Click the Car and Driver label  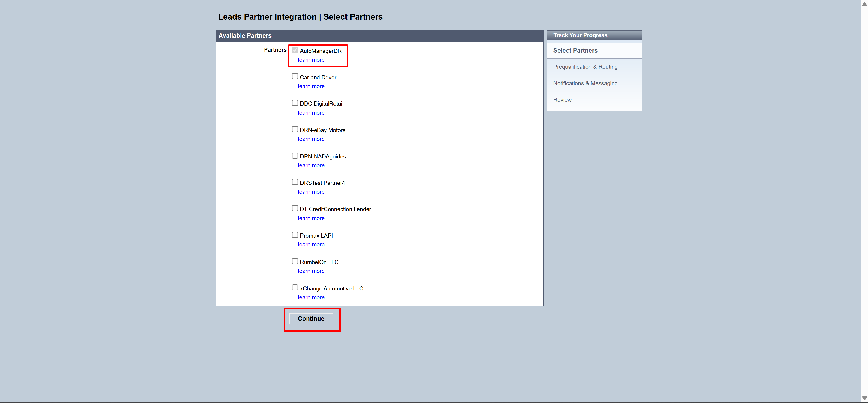318,78
